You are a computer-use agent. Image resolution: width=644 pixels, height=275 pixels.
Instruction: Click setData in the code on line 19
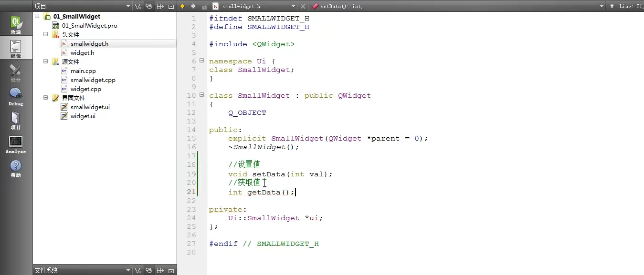(269, 174)
